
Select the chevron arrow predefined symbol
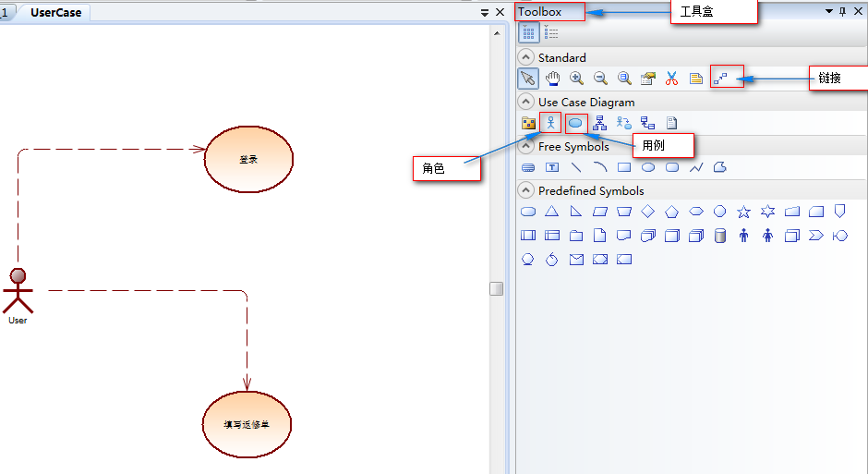point(816,236)
